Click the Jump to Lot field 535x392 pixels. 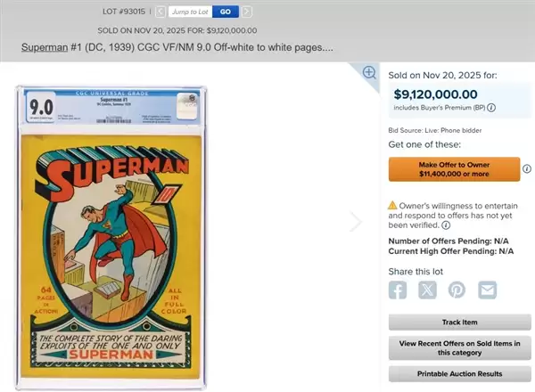(190, 12)
